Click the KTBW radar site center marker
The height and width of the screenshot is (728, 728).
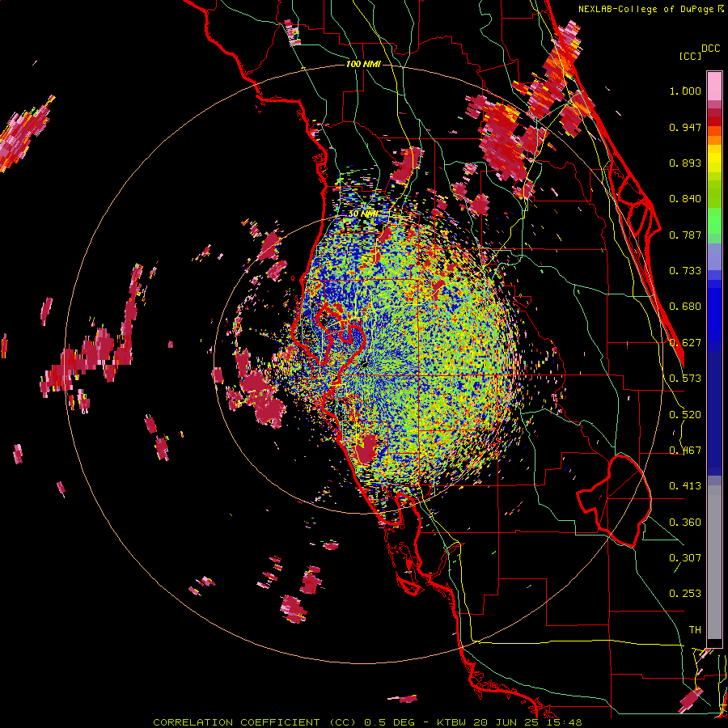pyautogui.click(x=365, y=365)
